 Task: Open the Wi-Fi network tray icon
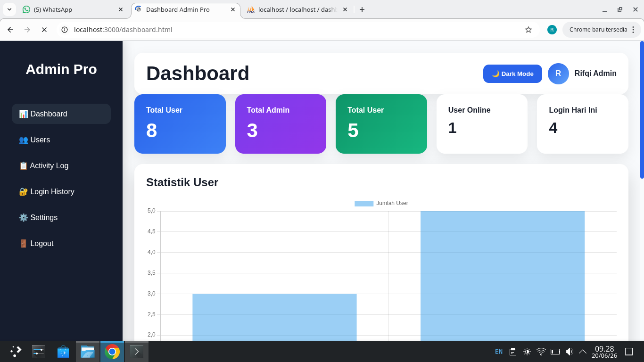click(541, 352)
